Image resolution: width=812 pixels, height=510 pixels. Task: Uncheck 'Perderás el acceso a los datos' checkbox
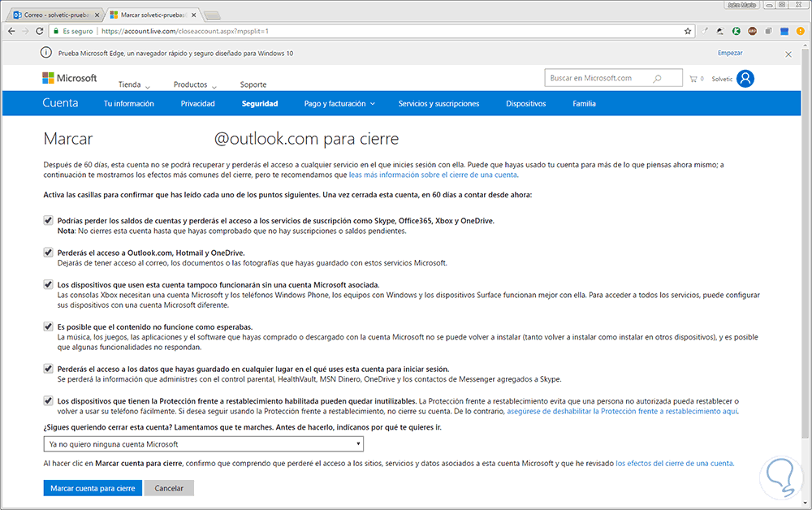[48, 369]
